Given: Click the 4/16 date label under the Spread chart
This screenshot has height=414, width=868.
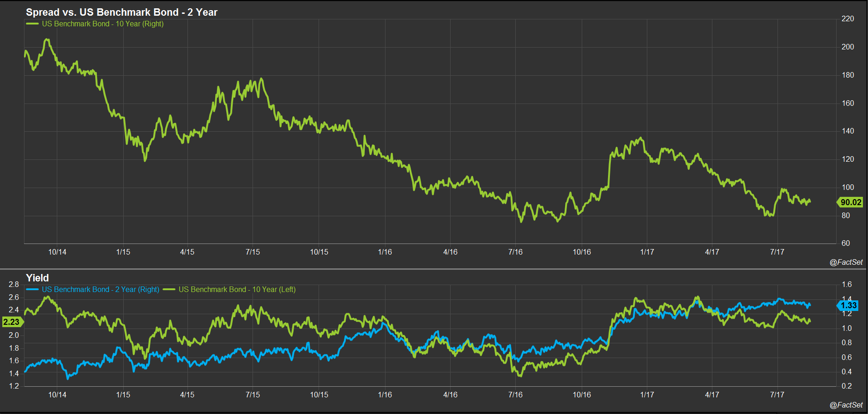Looking at the screenshot, I should point(450,252).
